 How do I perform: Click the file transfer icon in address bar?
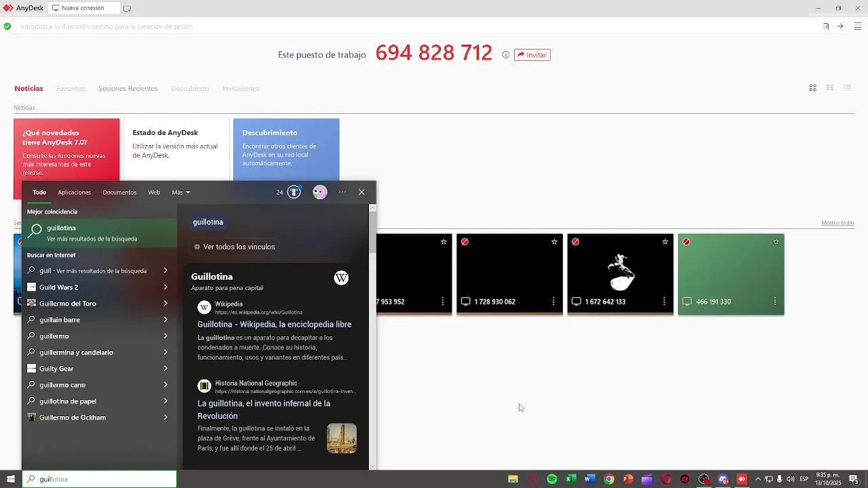pos(826,26)
